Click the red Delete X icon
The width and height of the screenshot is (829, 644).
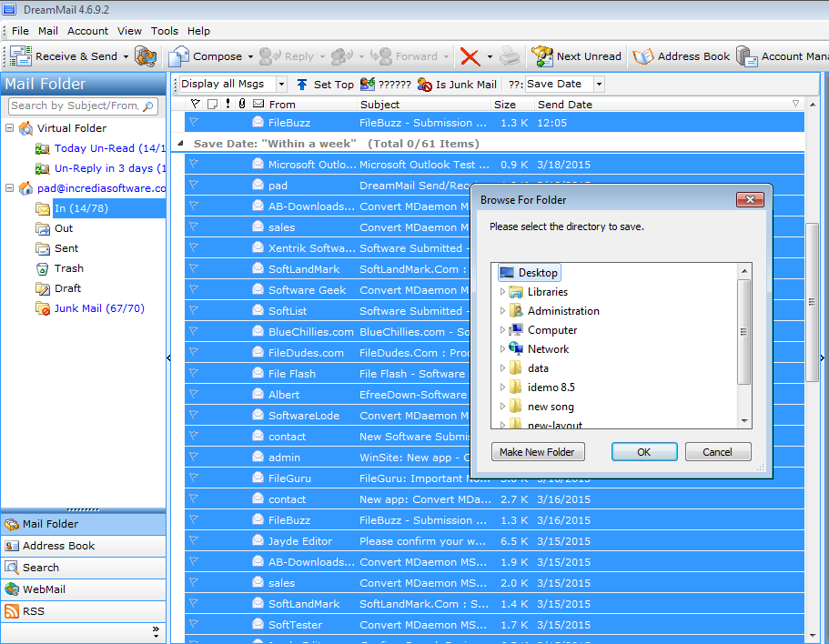[470, 56]
